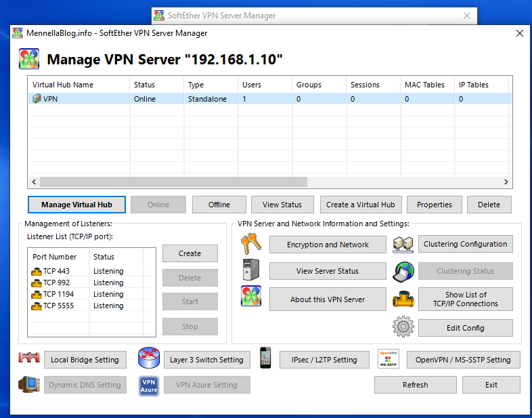
Task: Show List of TCP/IP Connections
Action: 466,299
